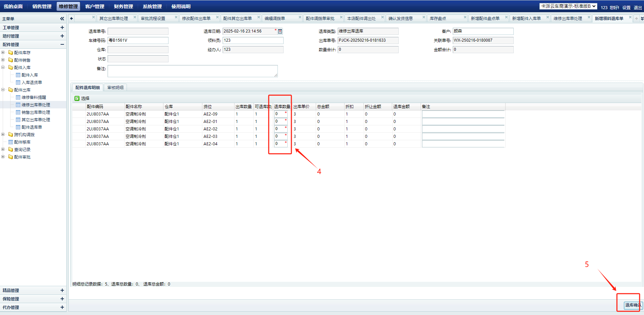Click 退库数量 field for row AE2-09
Screen dimensions: 644x315
[x=280, y=114]
